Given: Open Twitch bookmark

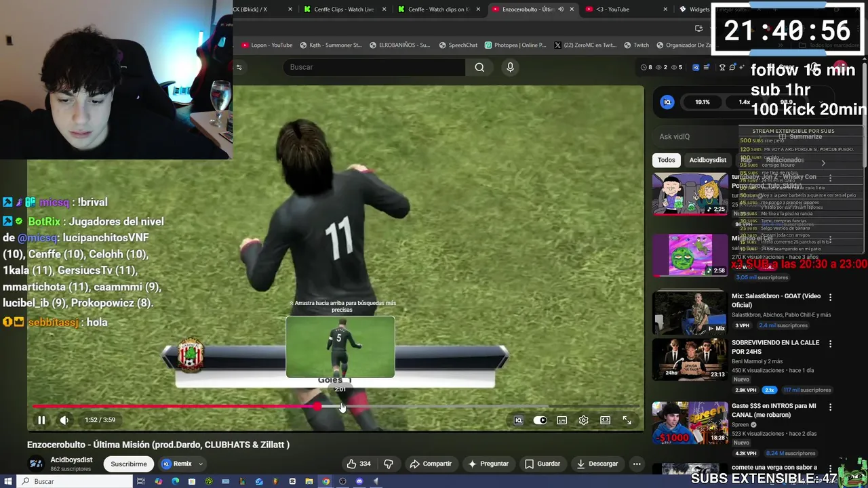Looking at the screenshot, I should pos(636,45).
